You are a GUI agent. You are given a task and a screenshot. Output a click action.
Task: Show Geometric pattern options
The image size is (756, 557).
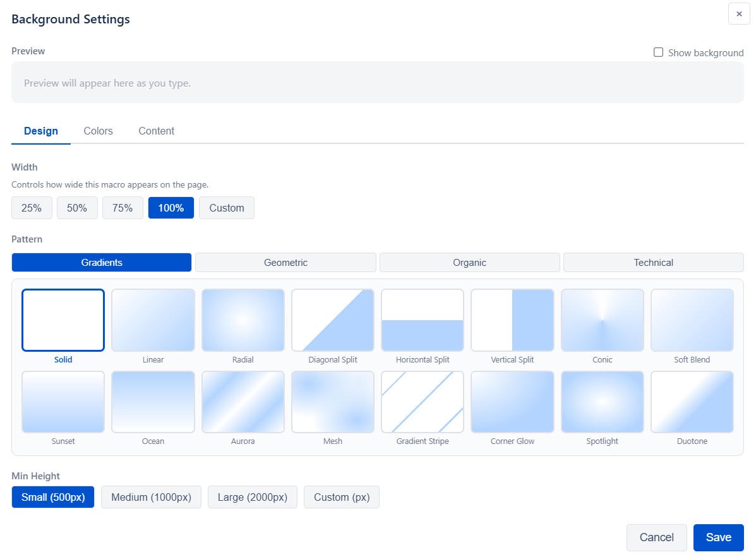285,262
